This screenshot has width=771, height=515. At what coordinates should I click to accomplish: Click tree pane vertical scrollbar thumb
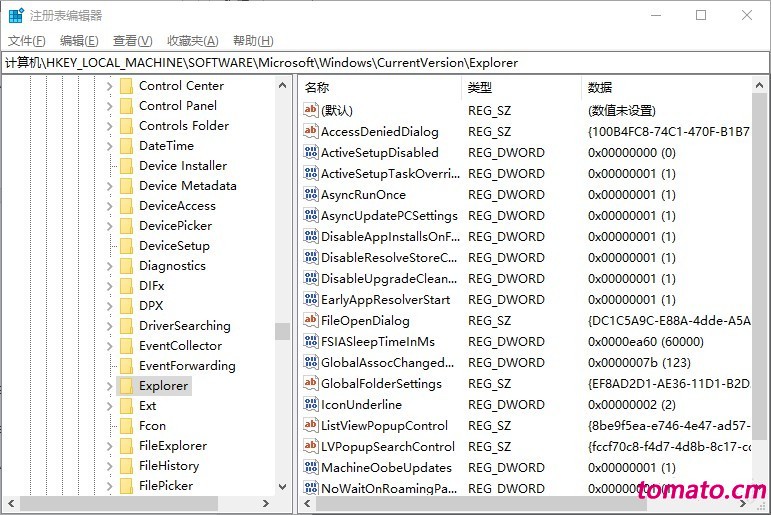[x=282, y=331]
